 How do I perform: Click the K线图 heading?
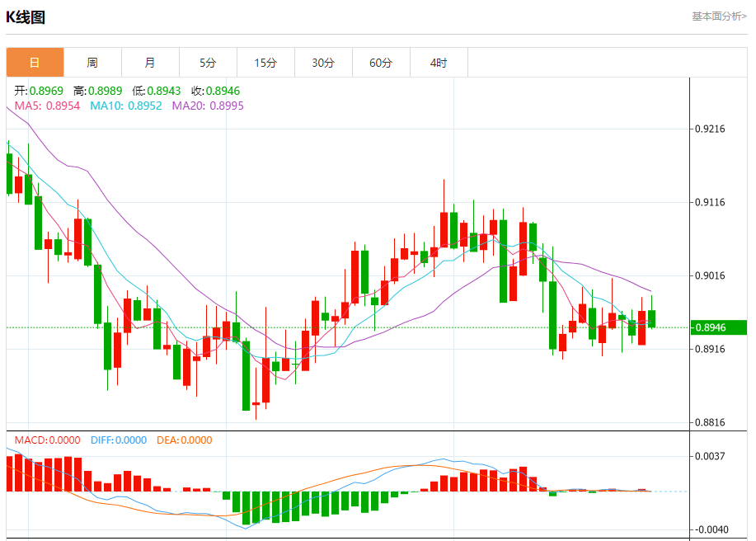(x=26, y=17)
